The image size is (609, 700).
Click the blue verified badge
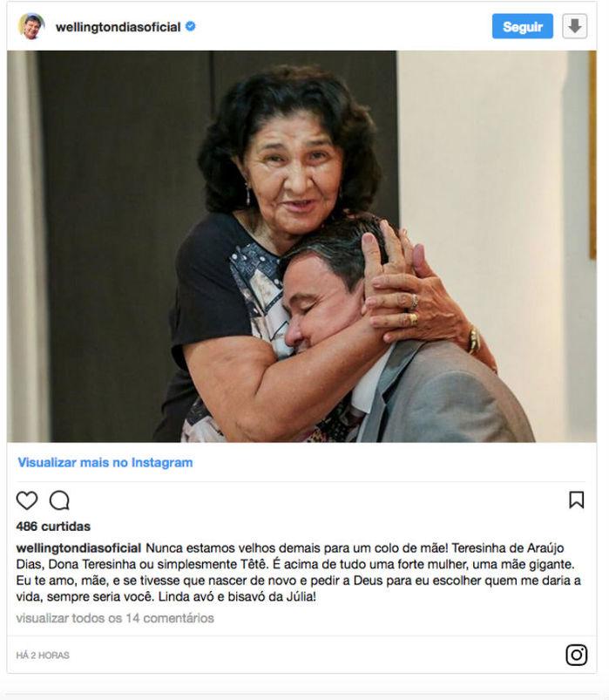click(x=190, y=26)
